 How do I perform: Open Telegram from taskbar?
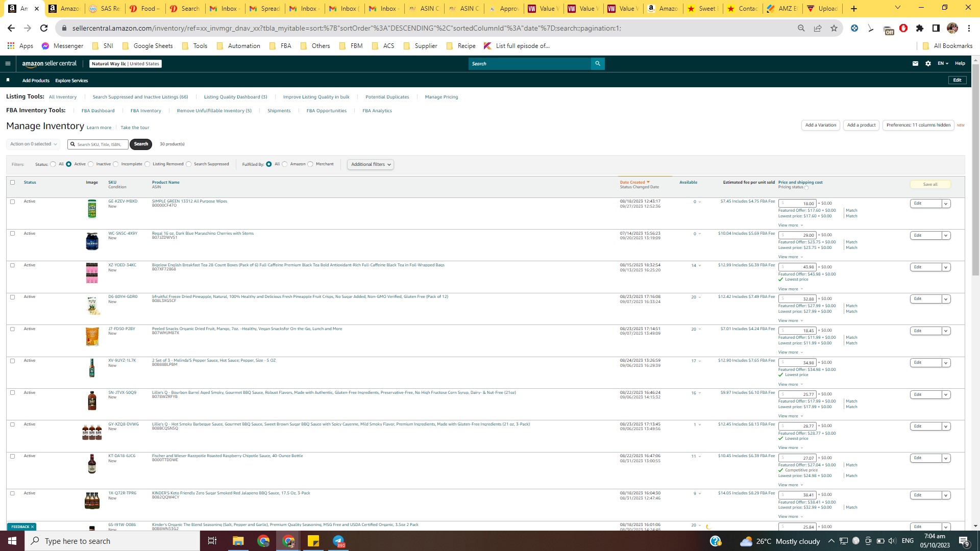pos(339,541)
